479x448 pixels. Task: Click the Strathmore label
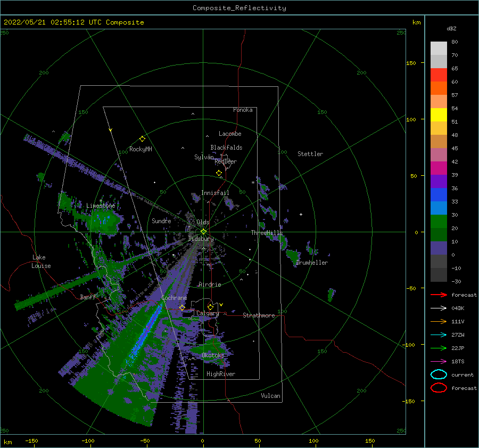(259, 315)
